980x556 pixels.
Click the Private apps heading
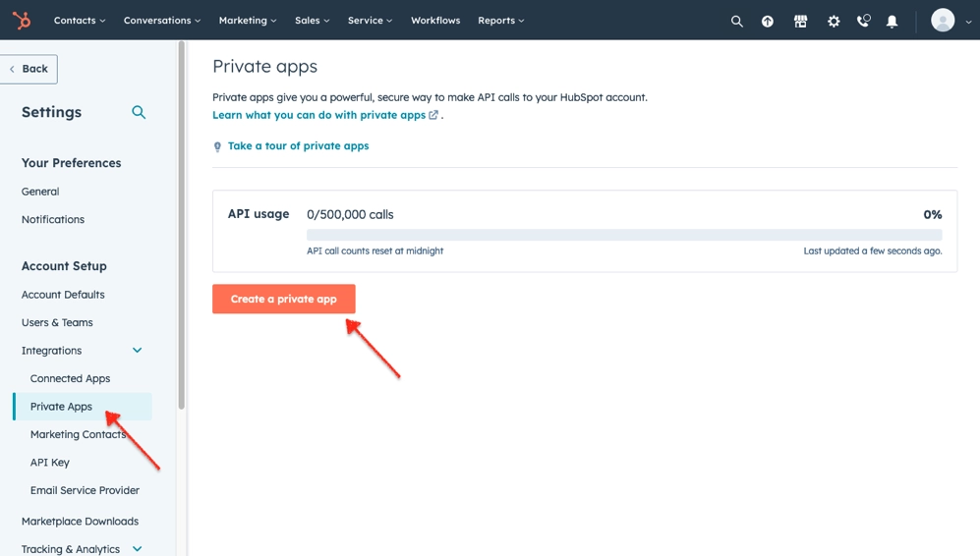point(265,66)
